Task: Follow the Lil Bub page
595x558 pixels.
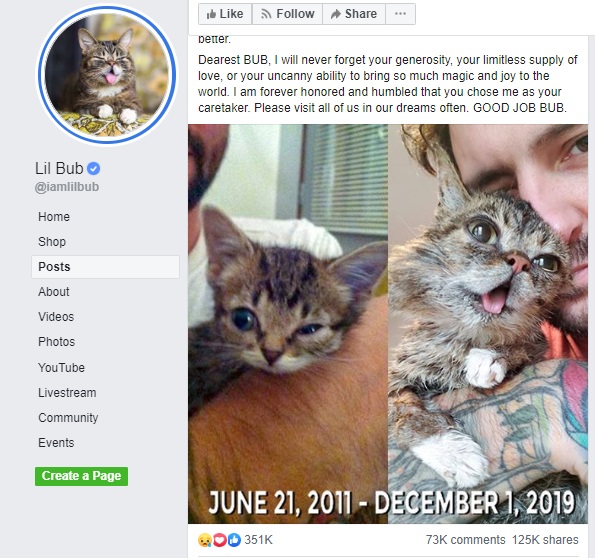Action: (287, 14)
